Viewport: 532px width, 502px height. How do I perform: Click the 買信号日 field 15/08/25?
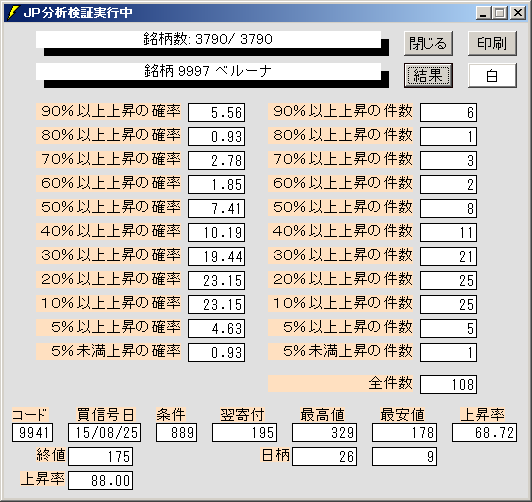pos(104,432)
